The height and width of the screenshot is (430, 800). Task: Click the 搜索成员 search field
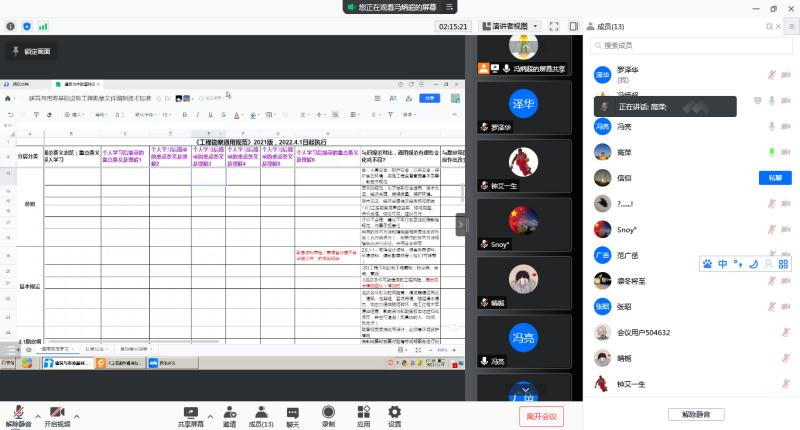coord(691,46)
